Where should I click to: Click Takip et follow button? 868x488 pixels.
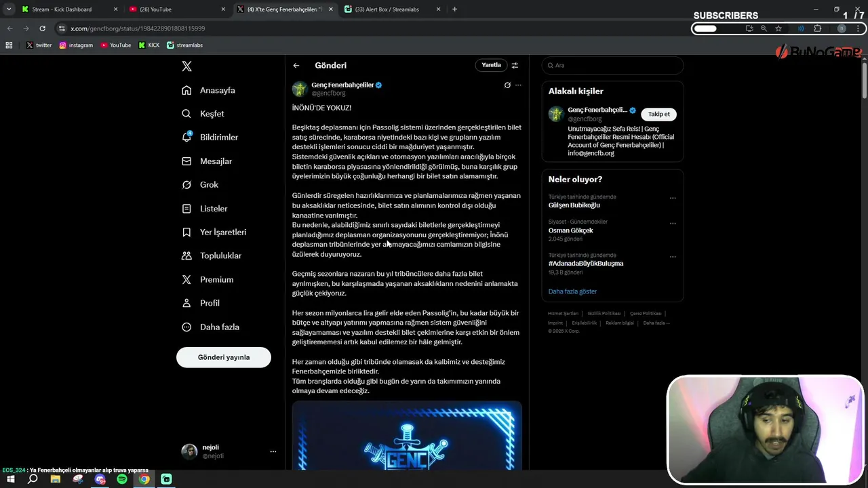click(x=658, y=114)
